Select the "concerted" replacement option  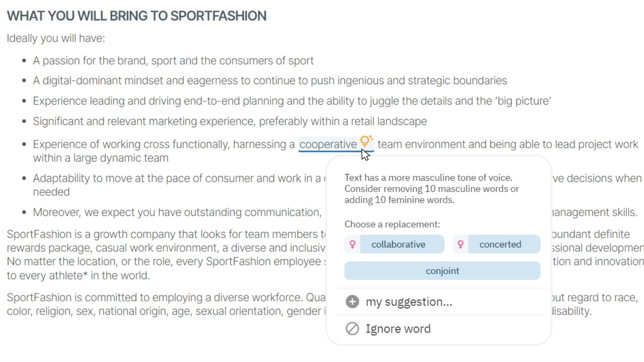point(500,244)
